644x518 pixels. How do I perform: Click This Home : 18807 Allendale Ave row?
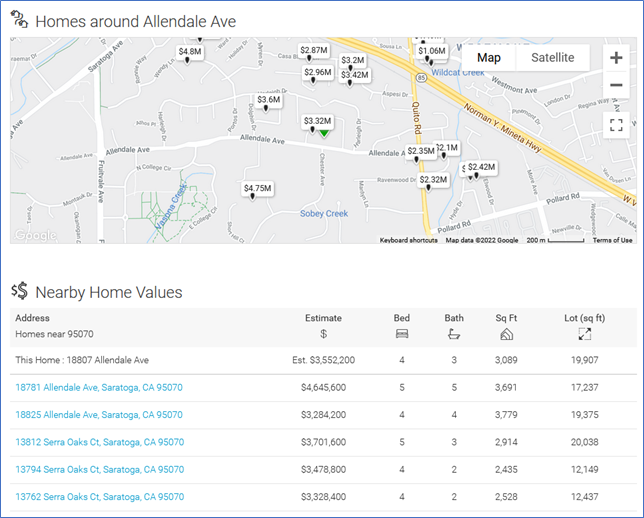point(323,360)
